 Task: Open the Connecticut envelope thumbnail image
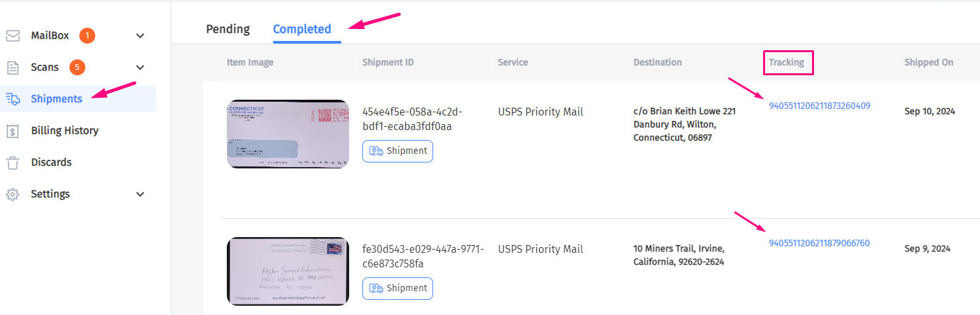288,134
